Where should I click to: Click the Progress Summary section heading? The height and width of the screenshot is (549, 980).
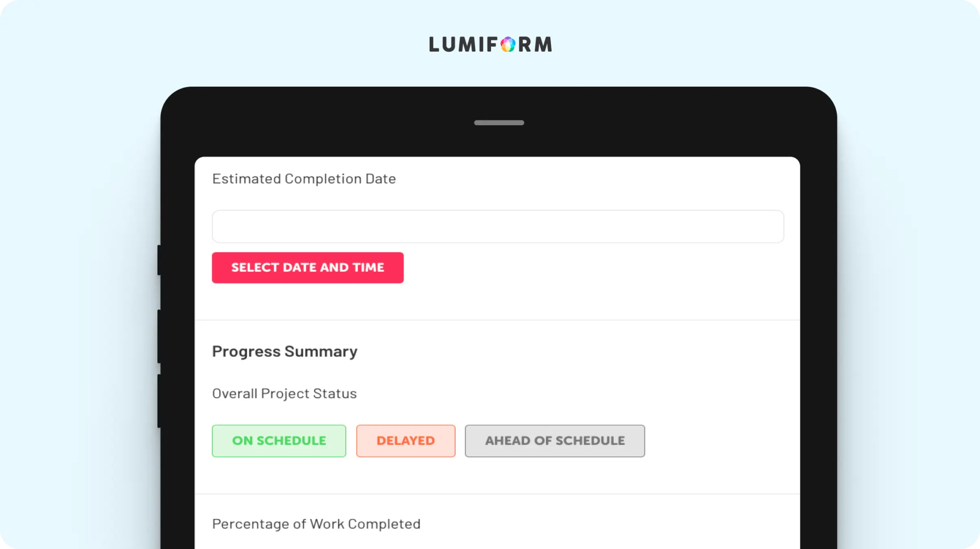click(285, 351)
